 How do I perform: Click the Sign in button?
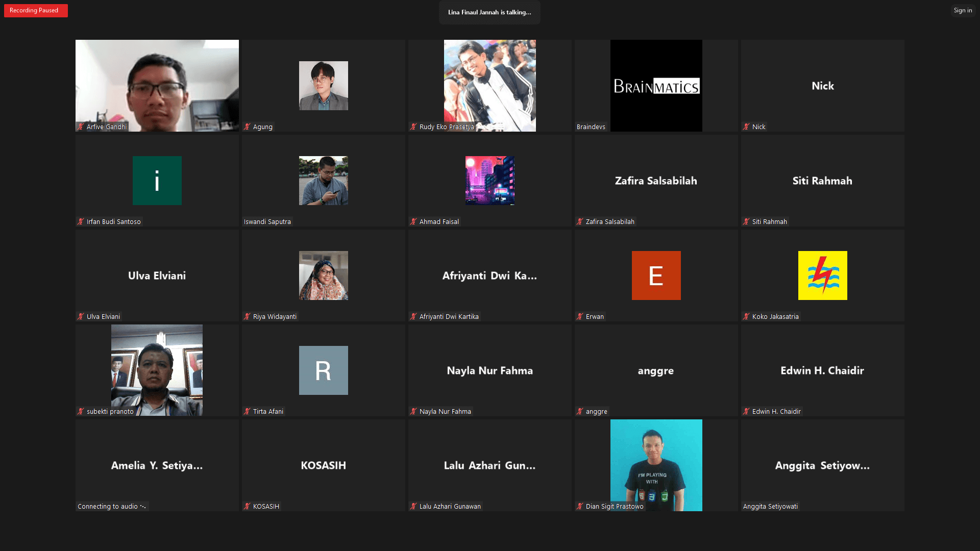963,10
